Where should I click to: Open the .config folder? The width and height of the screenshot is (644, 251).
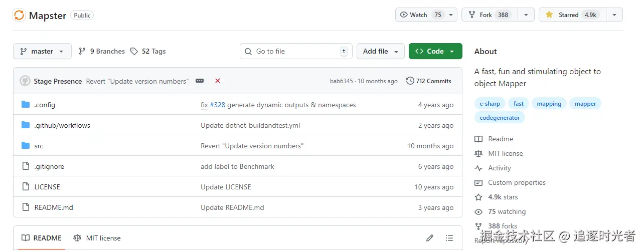[45, 105]
